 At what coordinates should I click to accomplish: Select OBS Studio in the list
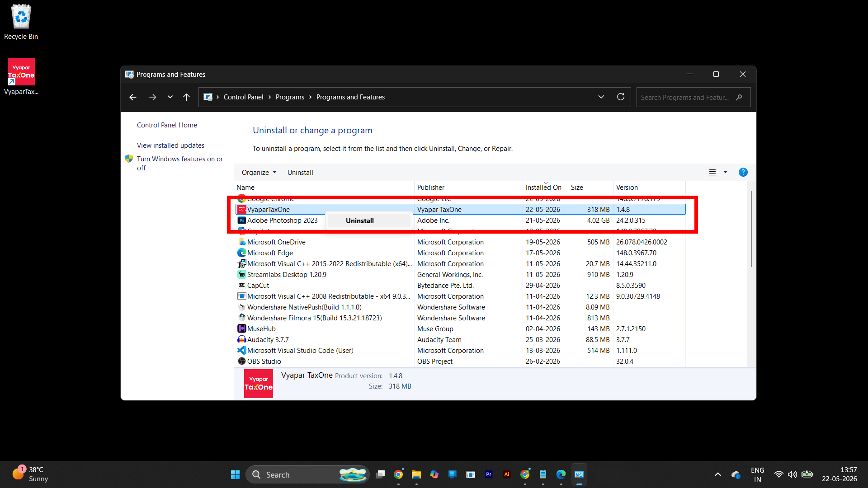(x=461, y=361)
